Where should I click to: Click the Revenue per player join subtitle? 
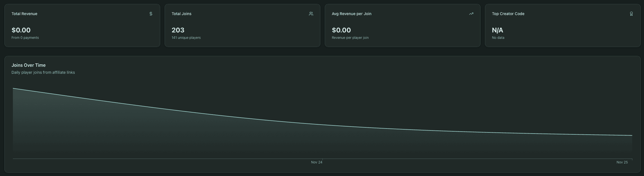click(x=350, y=37)
